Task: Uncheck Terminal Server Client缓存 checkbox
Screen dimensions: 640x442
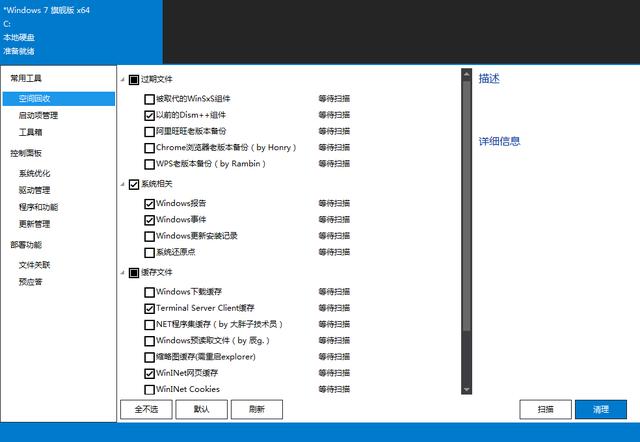Action: 149,309
